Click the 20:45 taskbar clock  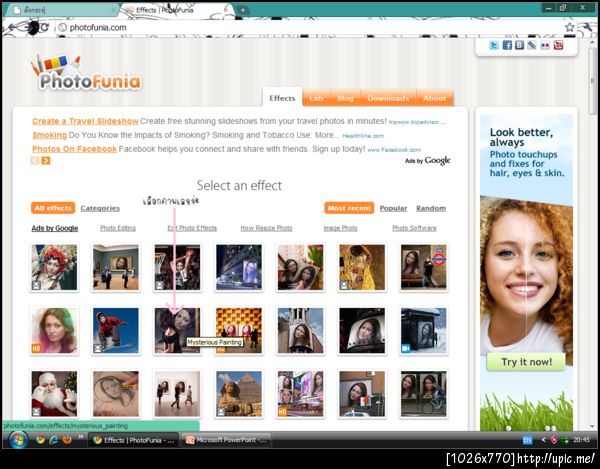click(x=581, y=440)
